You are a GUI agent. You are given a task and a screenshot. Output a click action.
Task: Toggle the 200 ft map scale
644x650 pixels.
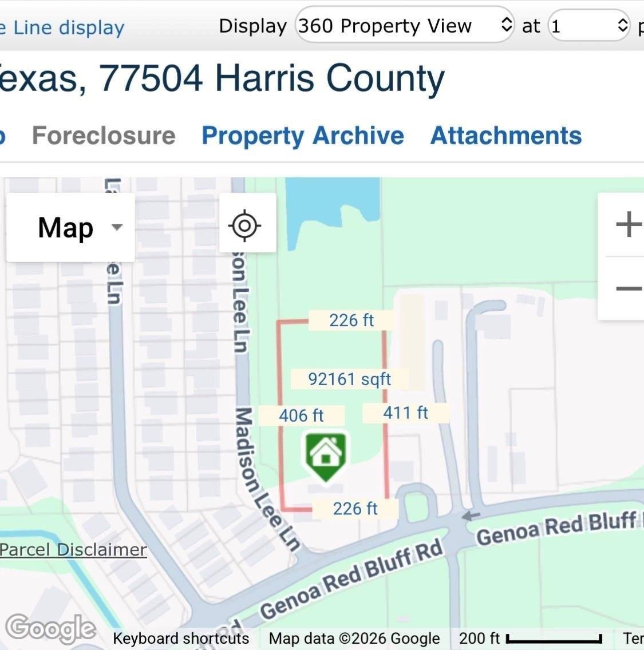pyautogui.click(x=531, y=639)
